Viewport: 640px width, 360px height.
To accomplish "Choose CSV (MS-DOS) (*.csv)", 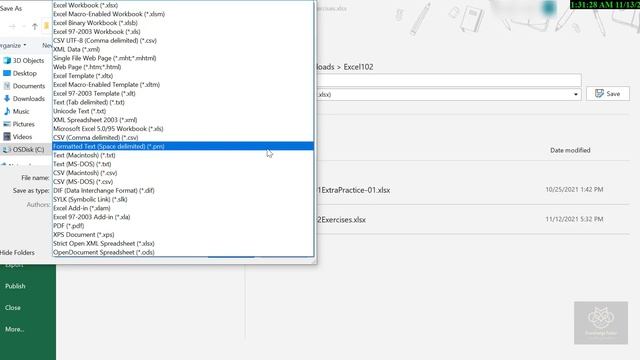I will click(183, 182).
